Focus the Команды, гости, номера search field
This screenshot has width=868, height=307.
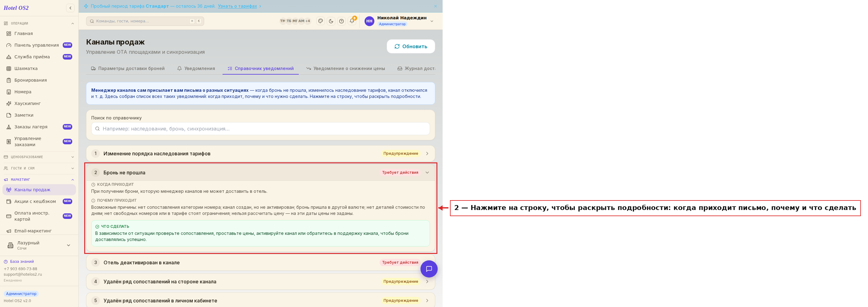145,21
